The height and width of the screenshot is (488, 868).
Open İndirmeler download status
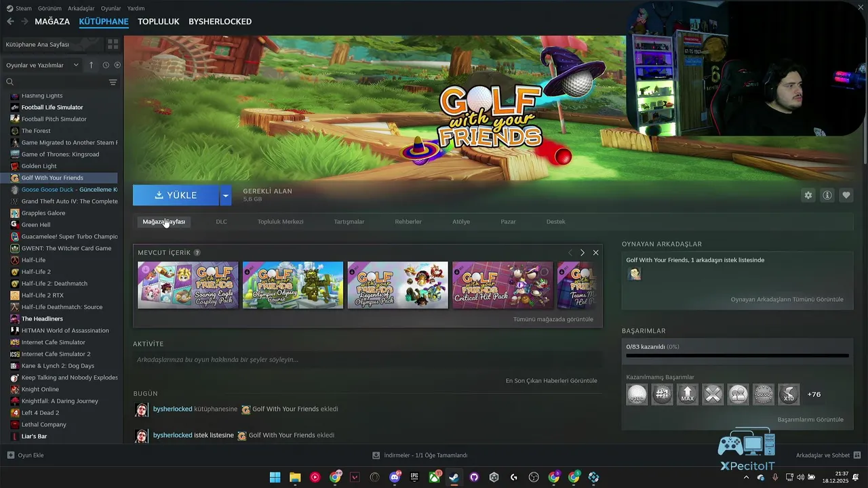pos(420,455)
